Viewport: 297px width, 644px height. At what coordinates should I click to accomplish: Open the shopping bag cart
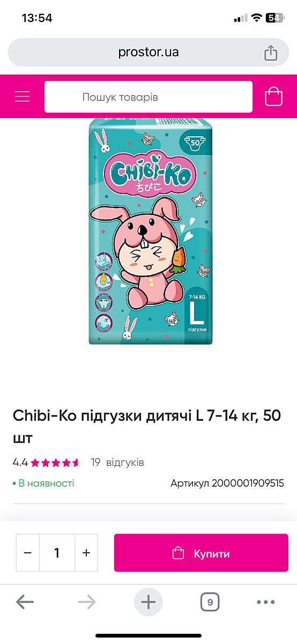(x=273, y=97)
